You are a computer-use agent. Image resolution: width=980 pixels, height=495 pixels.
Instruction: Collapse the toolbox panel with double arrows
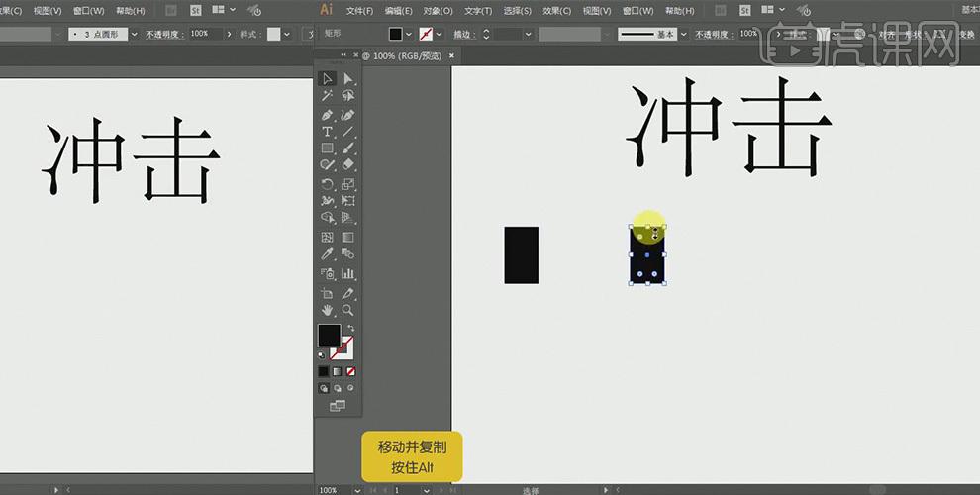[343, 55]
